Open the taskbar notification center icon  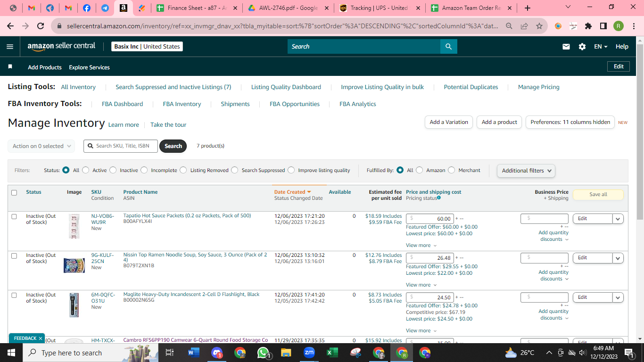(x=629, y=353)
